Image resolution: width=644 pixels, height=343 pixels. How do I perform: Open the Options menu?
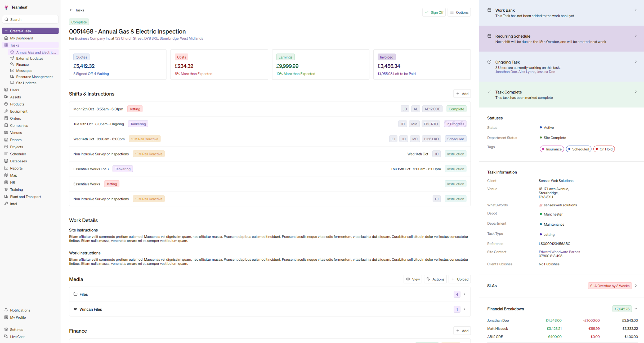click(459, 12)
